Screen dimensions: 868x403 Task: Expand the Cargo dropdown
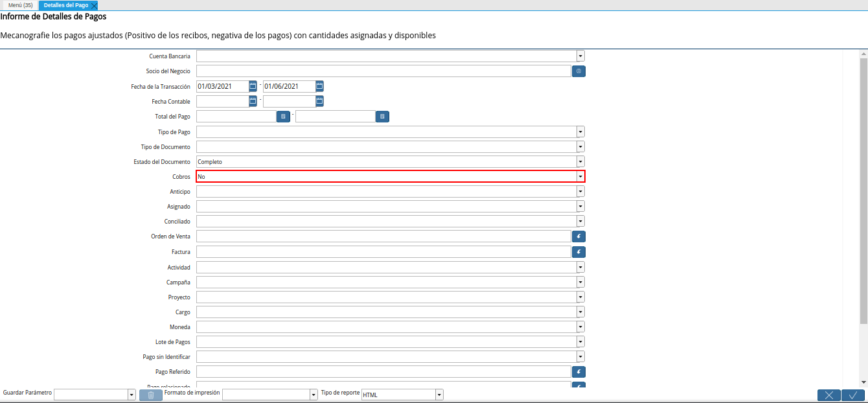coord(580,312)
